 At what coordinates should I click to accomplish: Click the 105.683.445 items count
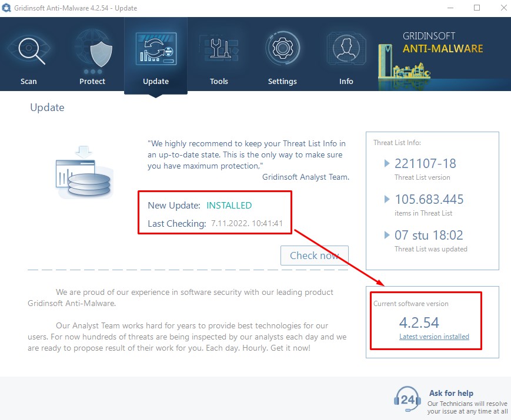(429, 199)
